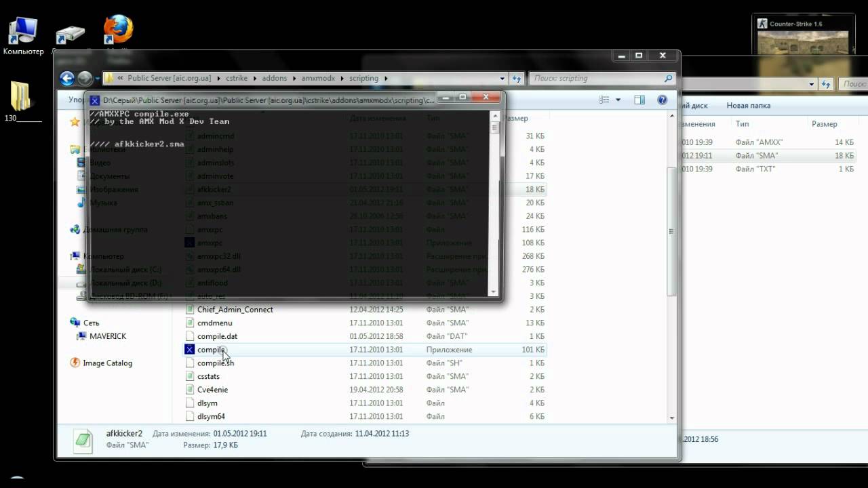Open the view options dropdown arrow
Viewport: 868px width, 488px height.
618,100
